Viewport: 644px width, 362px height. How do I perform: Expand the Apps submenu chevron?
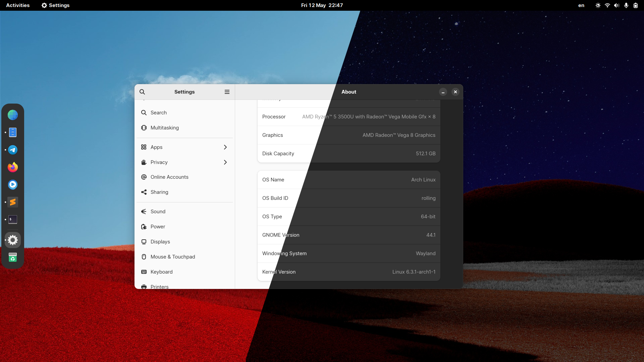point(225,147)
